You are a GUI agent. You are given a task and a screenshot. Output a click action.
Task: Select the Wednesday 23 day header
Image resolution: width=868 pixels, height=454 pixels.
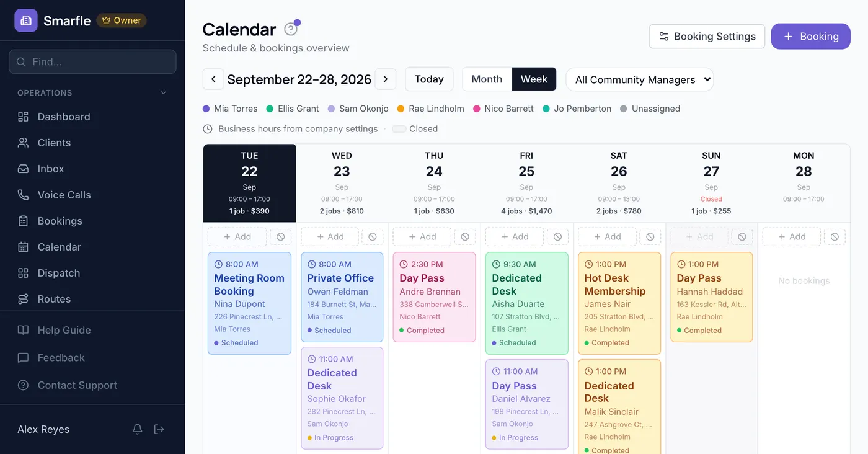342,184
